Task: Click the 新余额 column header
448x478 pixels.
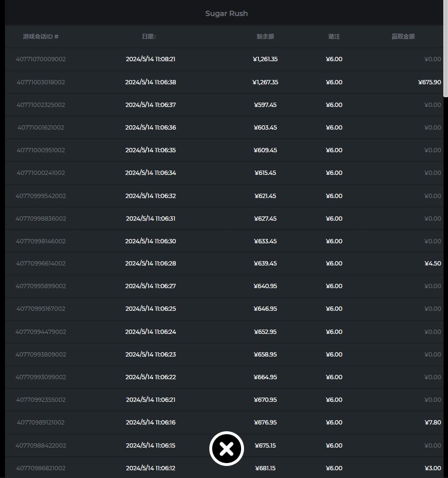Action: 265,37
